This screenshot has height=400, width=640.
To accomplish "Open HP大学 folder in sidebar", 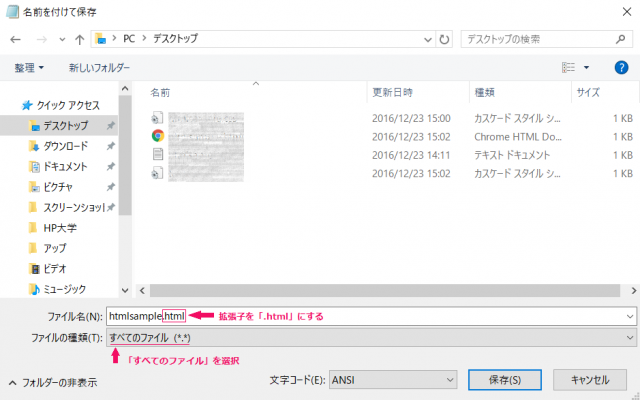I will coord(52,228).
